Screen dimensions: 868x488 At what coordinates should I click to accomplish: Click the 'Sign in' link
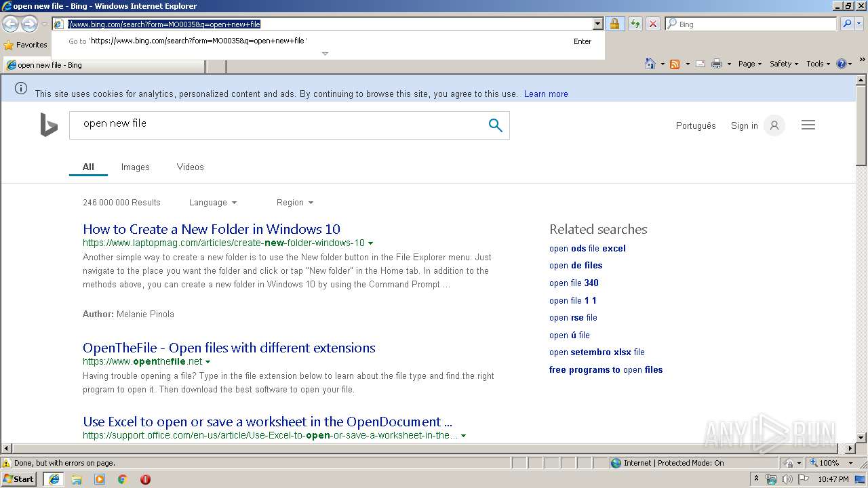pyautogui.click(x=744, y=125)
